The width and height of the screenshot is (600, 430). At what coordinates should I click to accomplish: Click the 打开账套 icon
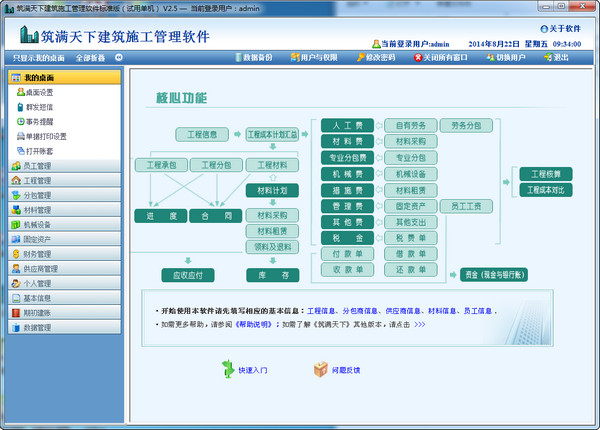tap(21, 151)
